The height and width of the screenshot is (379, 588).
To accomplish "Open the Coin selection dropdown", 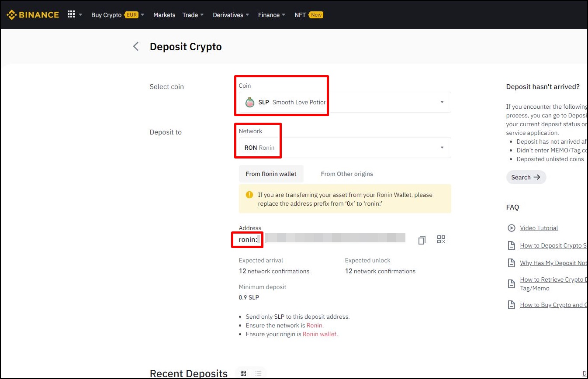I will click(345, 102).
